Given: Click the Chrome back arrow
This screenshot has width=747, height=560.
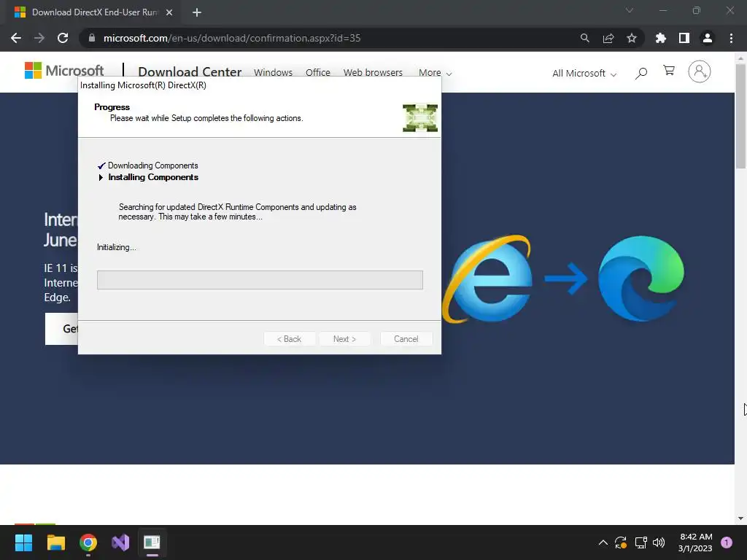Looking at the screenshot, I should pos(16,38).
